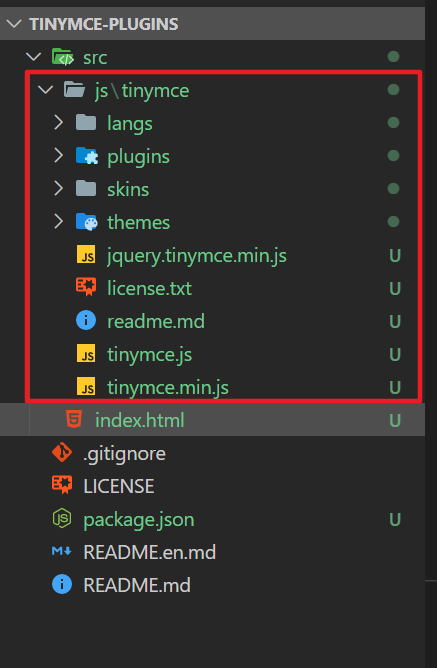Collapse the src folder chevron
437x668 pixels.
point(33,57)
